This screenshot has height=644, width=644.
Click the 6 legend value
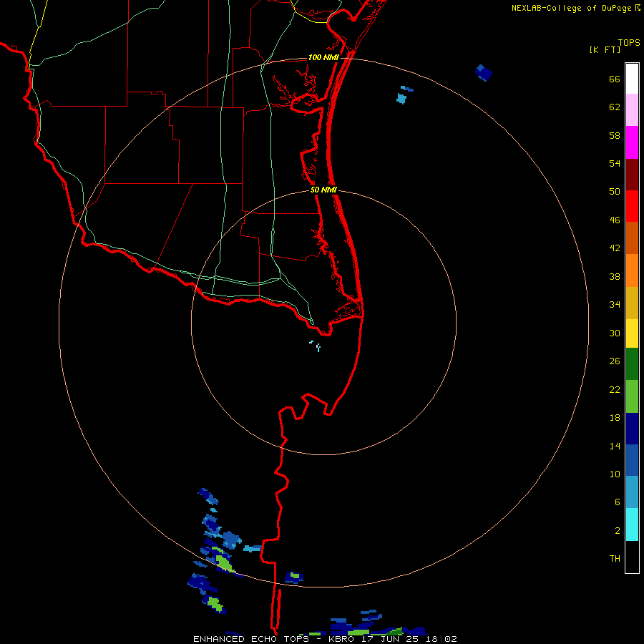618,502
